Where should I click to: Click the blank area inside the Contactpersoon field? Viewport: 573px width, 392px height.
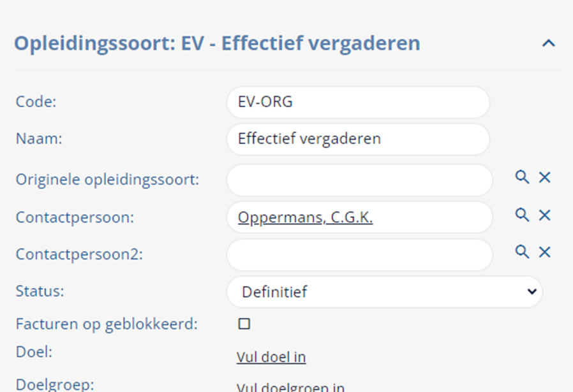pos(431,217)
